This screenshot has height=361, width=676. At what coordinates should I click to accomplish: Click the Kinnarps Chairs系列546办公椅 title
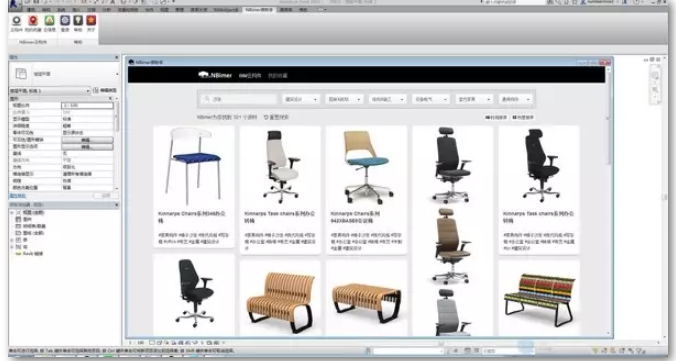coord(192,217)
